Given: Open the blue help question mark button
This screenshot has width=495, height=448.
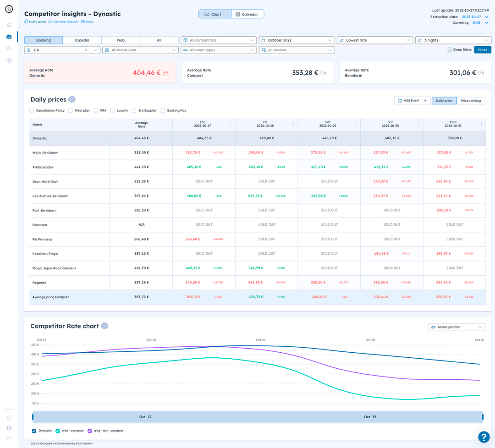Looking at the screenshot, I should 484,437.
